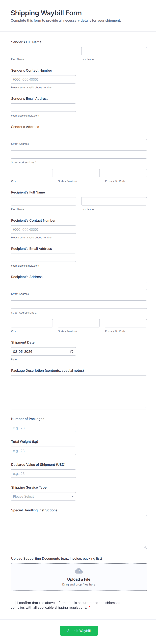Click the Upload a File text
156x644 pixels.
coord(79,579)
